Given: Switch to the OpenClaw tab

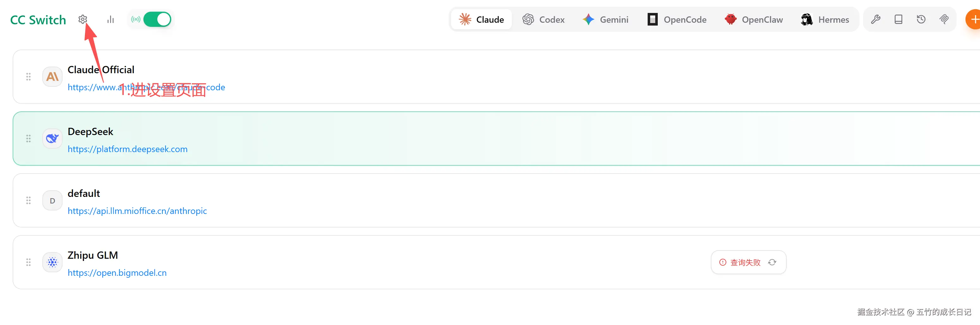Looking at the screenshot, I should (754, 19).
